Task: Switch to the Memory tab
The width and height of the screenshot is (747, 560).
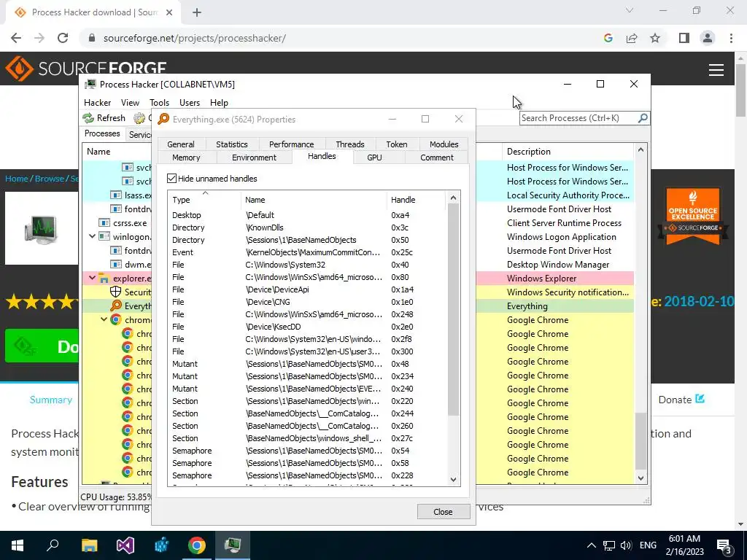Action: click(x=186, y=157)
